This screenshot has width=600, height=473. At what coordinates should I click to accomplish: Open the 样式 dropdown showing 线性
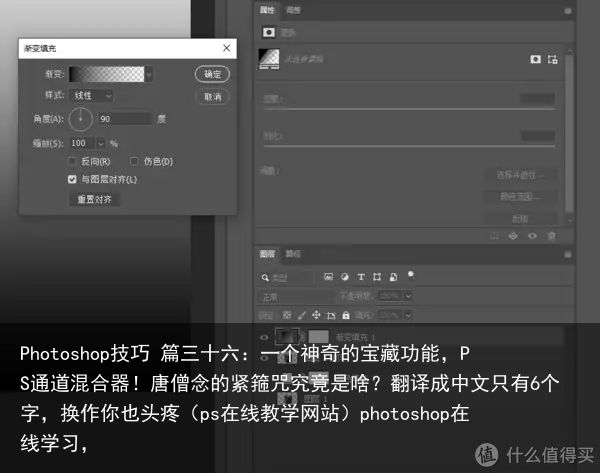[x=91, y=96]
